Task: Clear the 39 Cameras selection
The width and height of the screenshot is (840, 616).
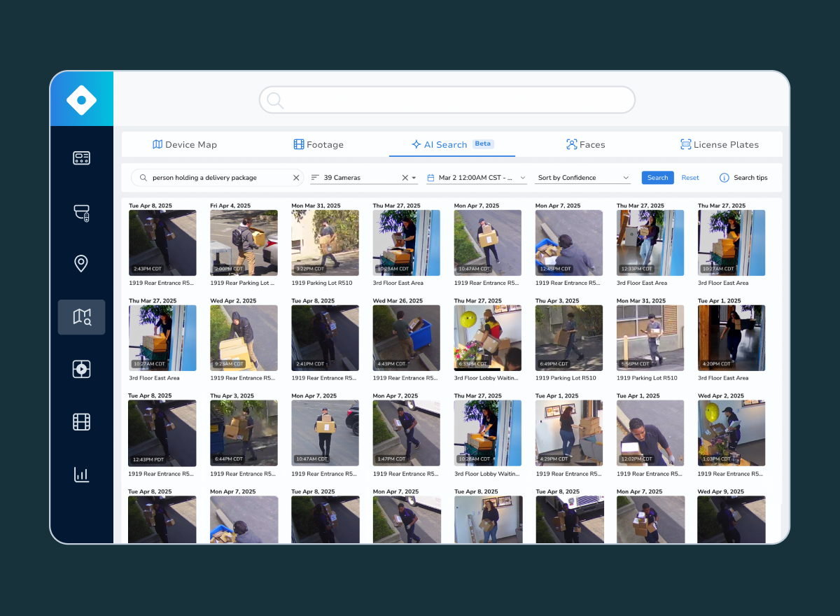Action: click(x=405, y=178)
